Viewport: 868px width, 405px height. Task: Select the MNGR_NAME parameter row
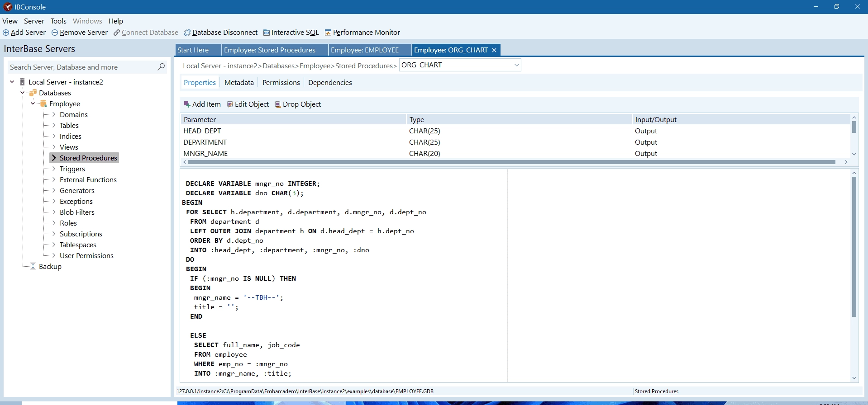tap(515, 154)
